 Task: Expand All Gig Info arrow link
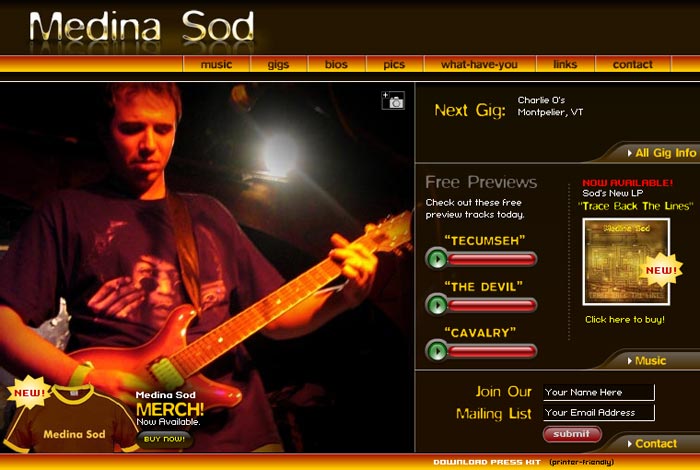pyautogui.click(x=662, y=153)
